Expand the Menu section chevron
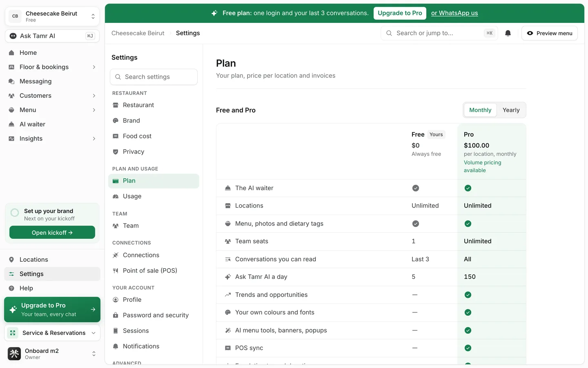Viewport: 588px width, 368px height. click(x=94, y=110)
